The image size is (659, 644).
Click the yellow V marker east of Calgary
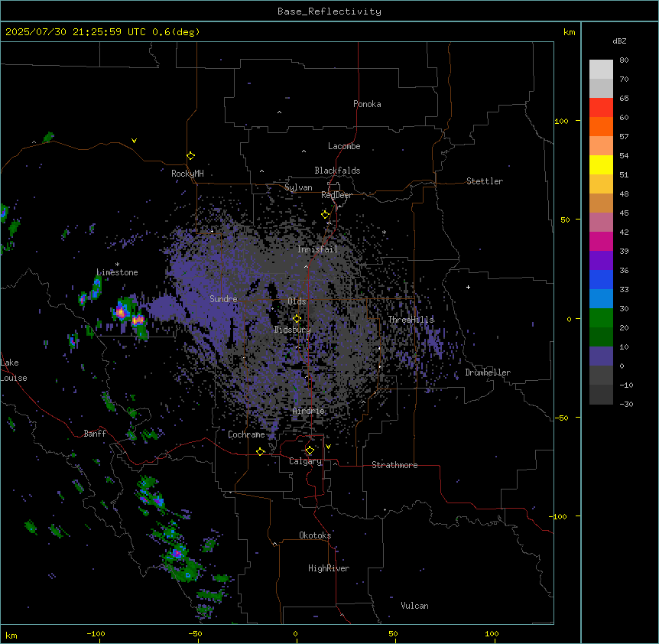[328, 447]
